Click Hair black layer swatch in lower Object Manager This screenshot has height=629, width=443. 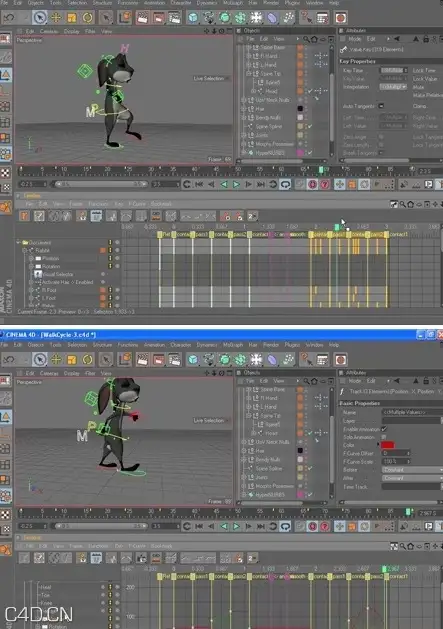[x=300, y=450]
